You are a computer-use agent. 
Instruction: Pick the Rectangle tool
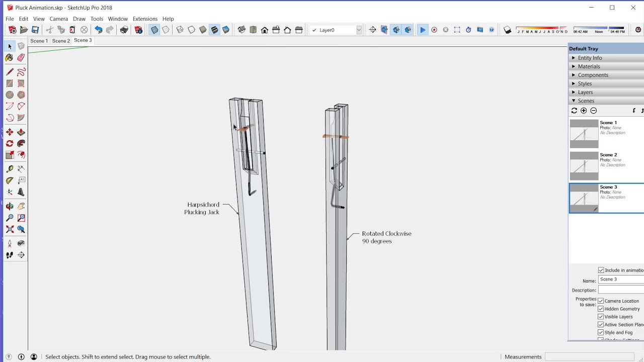10,83
